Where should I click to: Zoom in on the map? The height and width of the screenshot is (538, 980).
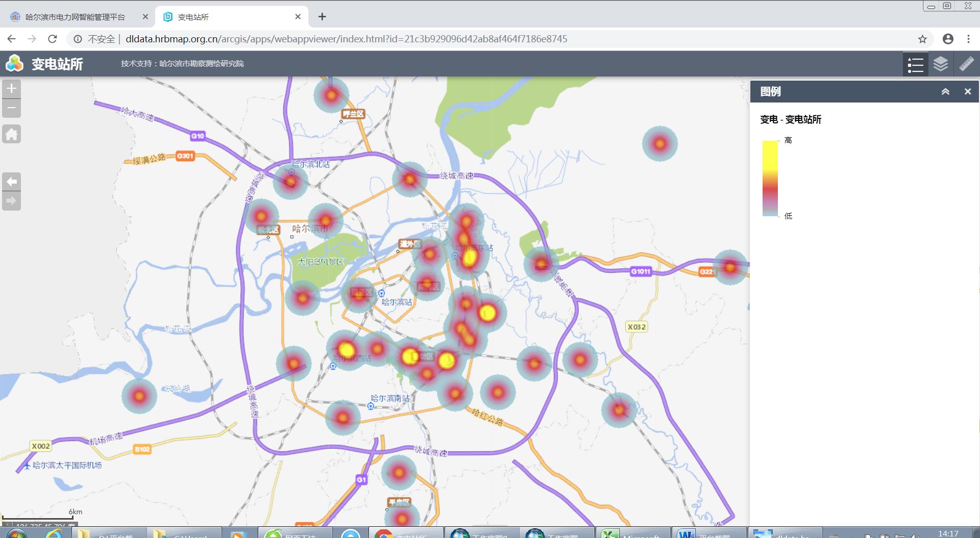[11, 89]
